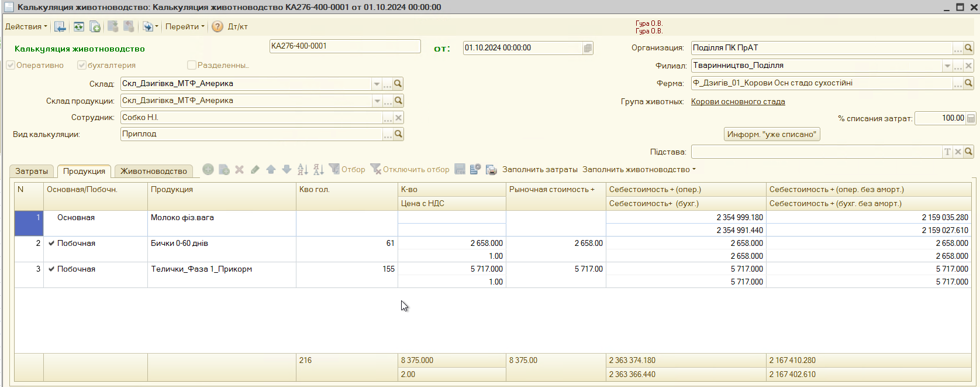Move row up with arrow icon
The image size is (980, 387).
tap(271, 170)
